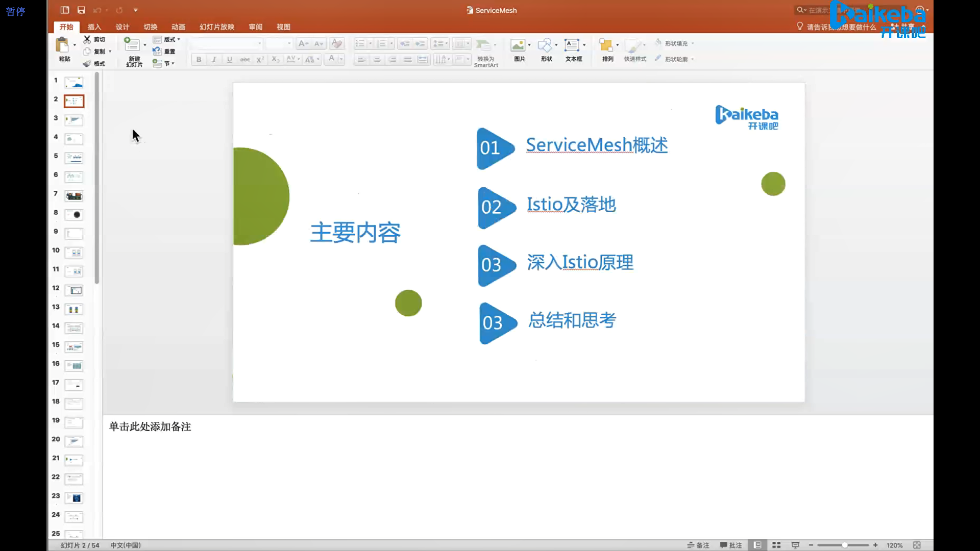
Task: Open the Shapes (形状) gallery icon
Action: point(545,45)
